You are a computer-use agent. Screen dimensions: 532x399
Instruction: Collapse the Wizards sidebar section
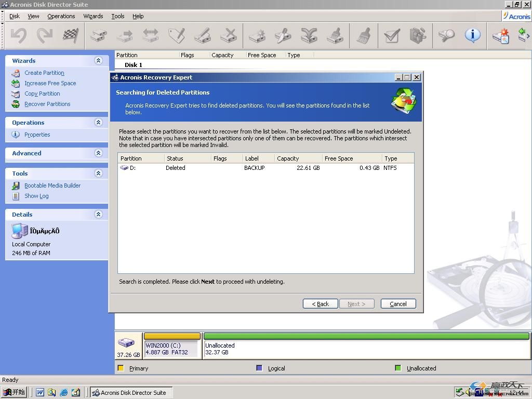coord(98,61)
